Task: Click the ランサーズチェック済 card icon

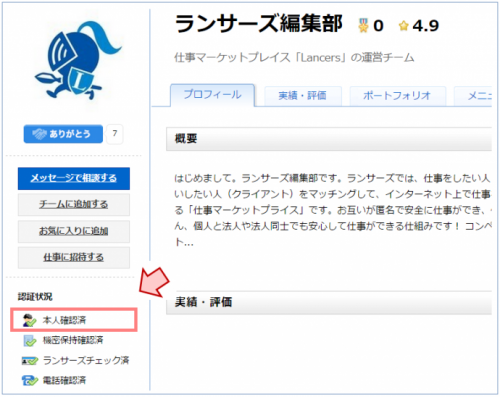Action: pyautogui.click(x=30, y=361)
